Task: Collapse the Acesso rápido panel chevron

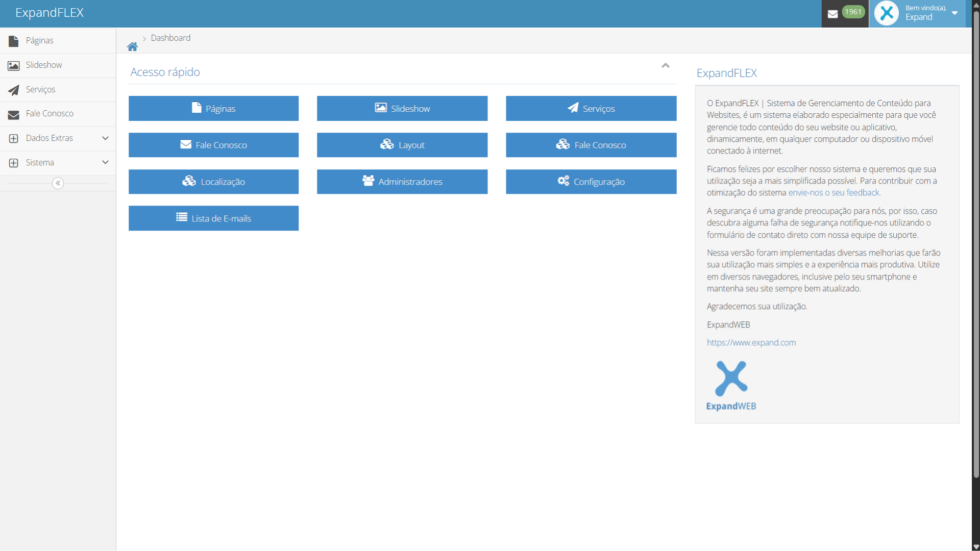Action: 665,66
